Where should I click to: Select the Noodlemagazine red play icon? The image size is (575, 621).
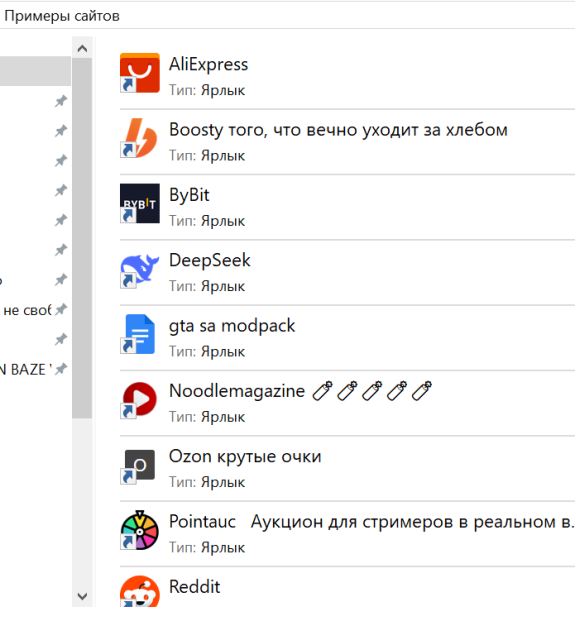click(140, 399)
